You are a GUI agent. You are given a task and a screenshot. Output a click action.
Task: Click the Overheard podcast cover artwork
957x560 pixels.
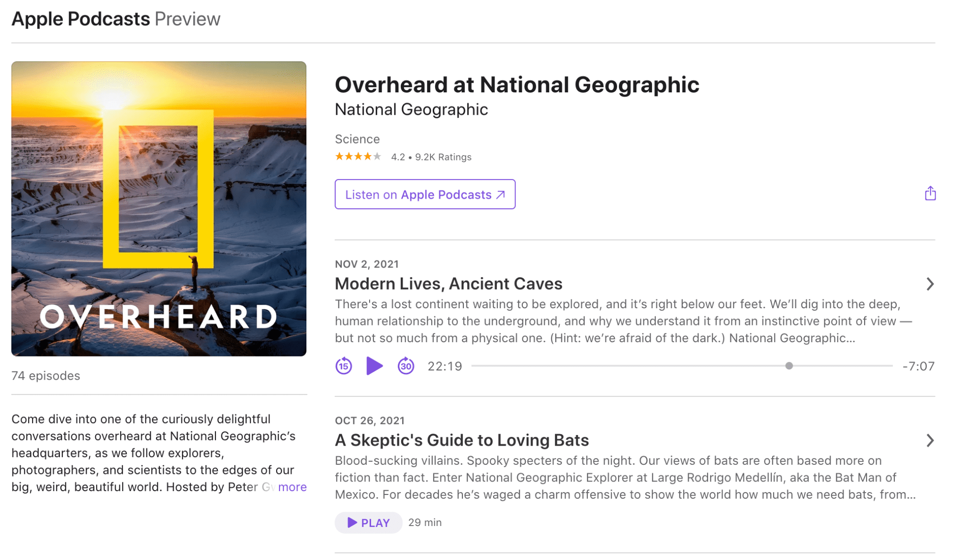[x=159, y=209]
